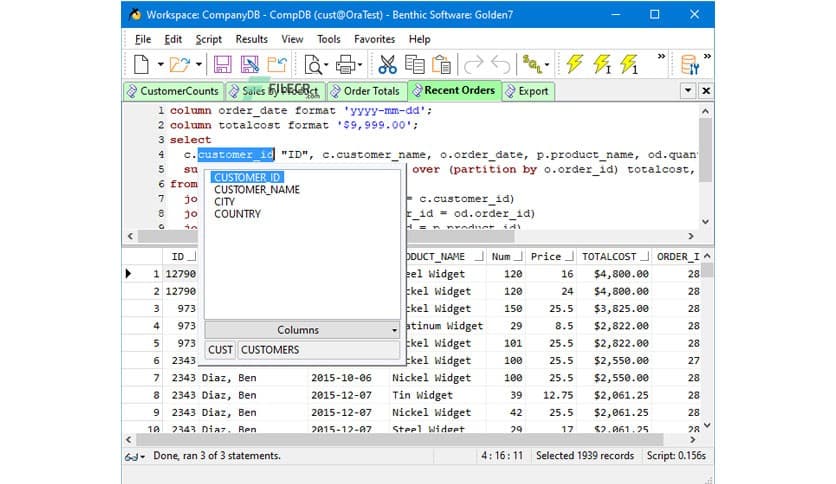Switch to the Order Totals tab

pyautogui.click(x=371, y=91)
